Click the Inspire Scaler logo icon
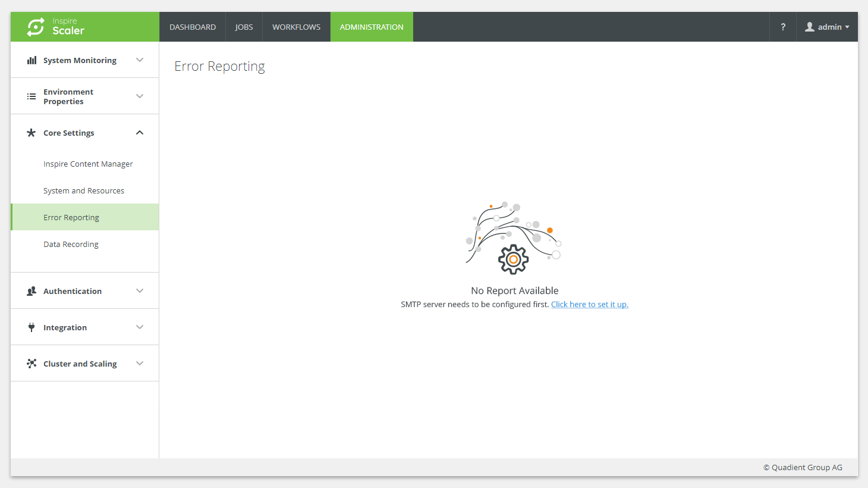Image resolution: width=868 pixels, height=488 pixels. pyautogui.click(x=36, y=27)
